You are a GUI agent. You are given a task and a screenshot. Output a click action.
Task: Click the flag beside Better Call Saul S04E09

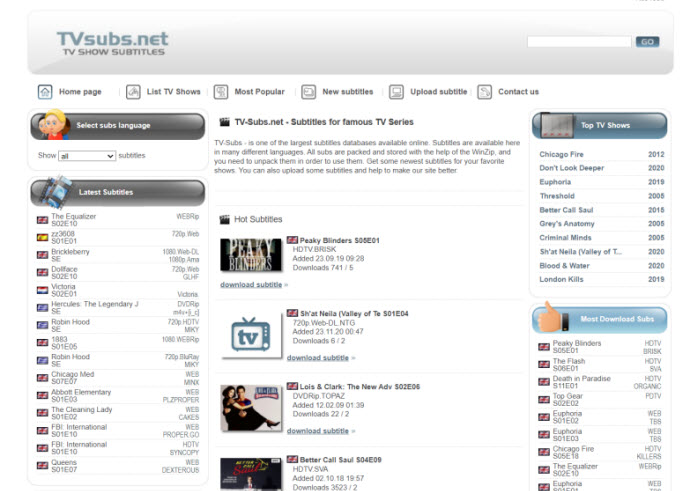pyautogui.click(x=292, y=459)
